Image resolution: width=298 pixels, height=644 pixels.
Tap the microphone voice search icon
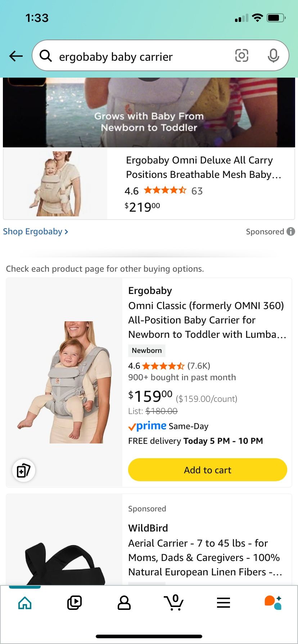pos(273,56)
